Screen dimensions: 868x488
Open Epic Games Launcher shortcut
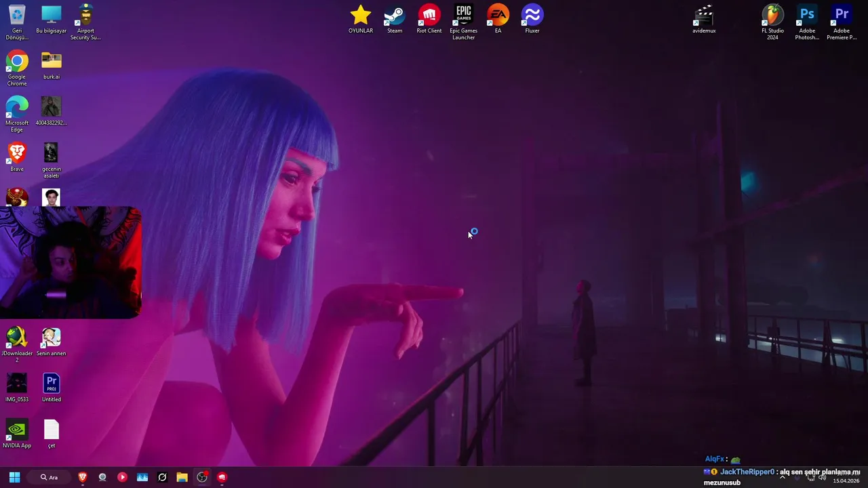click(464, 22)
